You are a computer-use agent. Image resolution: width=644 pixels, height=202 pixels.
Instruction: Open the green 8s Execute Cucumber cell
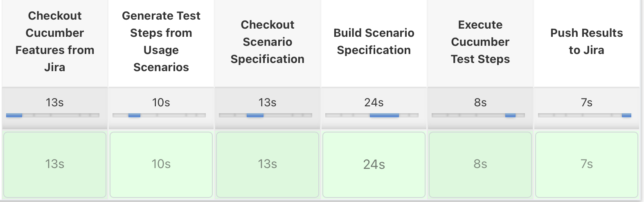click(480, 164)
